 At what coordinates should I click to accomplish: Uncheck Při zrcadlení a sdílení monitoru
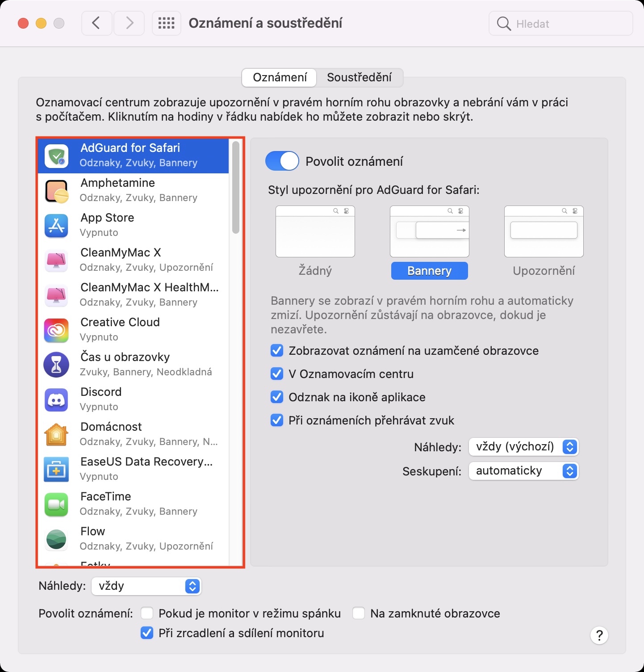point(147,633)
